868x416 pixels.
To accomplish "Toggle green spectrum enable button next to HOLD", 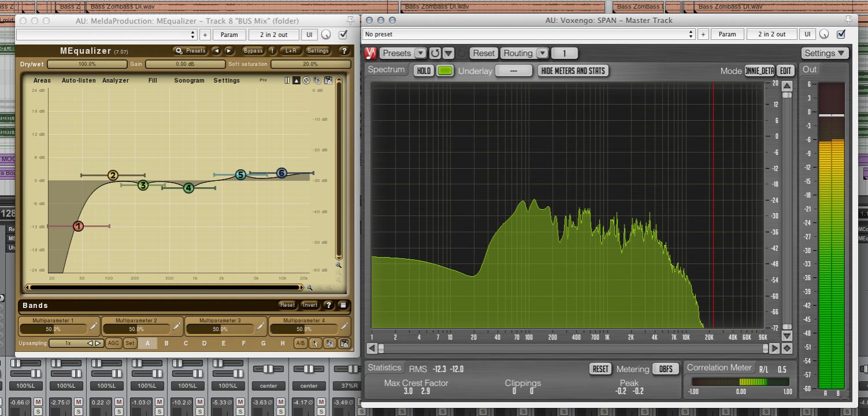I will 445,70.
